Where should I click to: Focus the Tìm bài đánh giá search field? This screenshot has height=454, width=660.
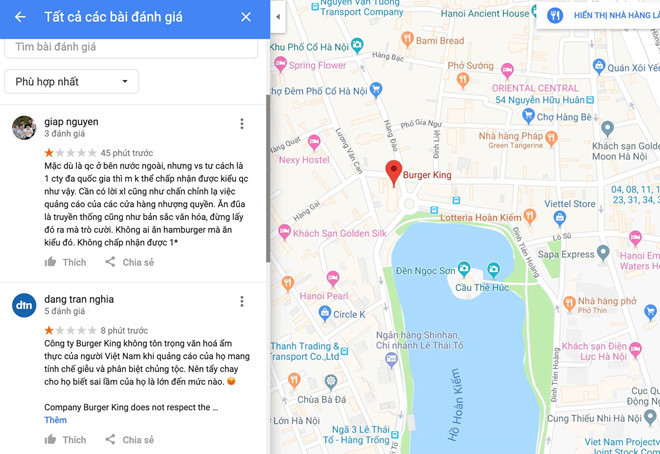131,47
